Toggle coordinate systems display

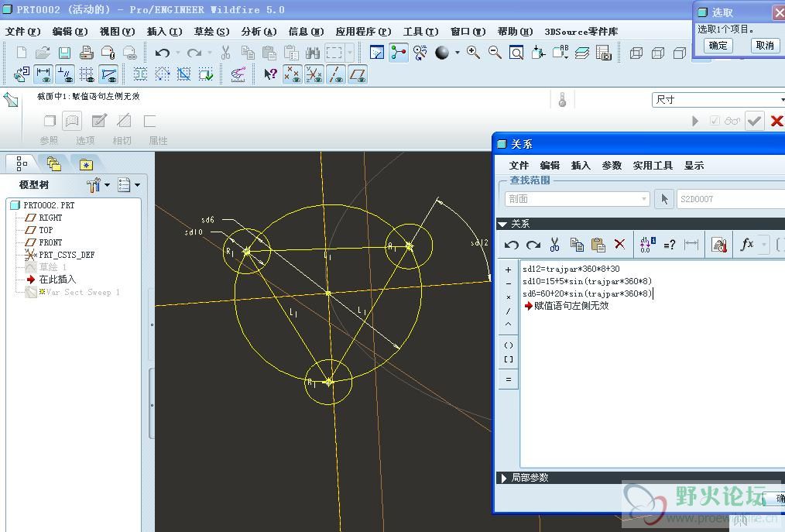point(314,74)
